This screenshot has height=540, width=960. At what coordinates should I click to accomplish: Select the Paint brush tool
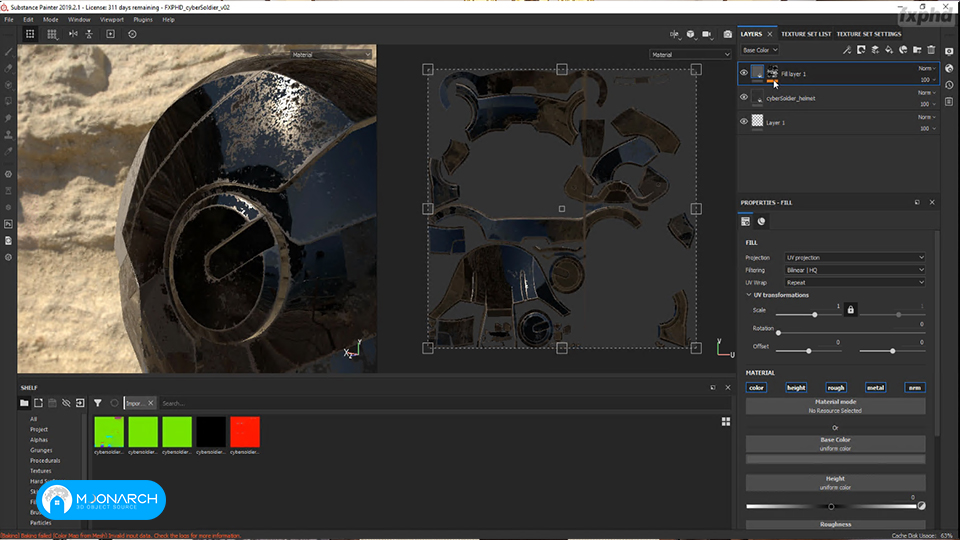9,52
